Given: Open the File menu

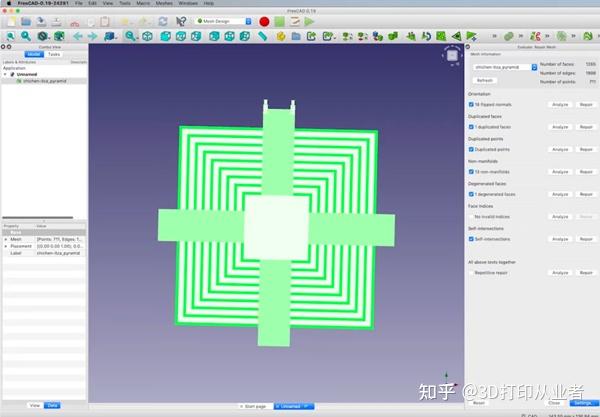Looking at the screenshot, I should 78,3.
